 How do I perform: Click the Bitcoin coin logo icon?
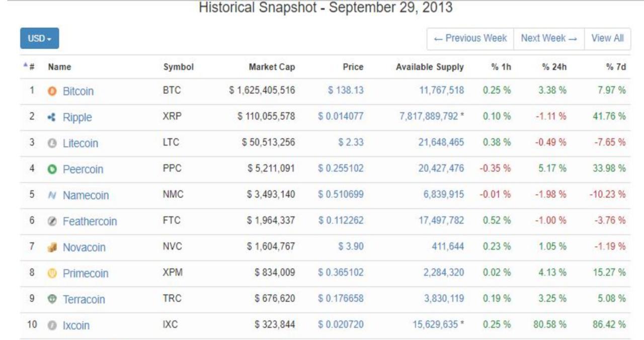pos(52,92)
